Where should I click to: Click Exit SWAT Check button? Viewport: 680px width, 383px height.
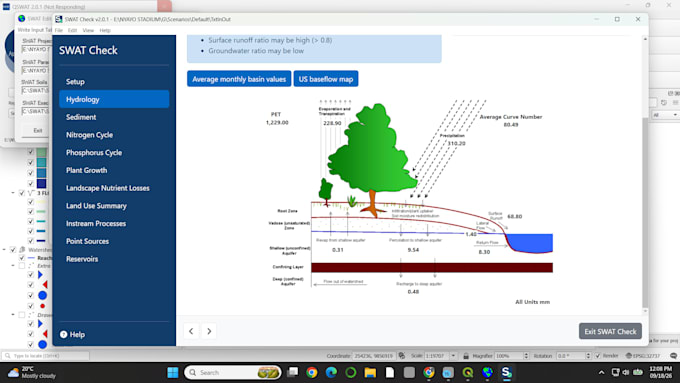[610, 331]
